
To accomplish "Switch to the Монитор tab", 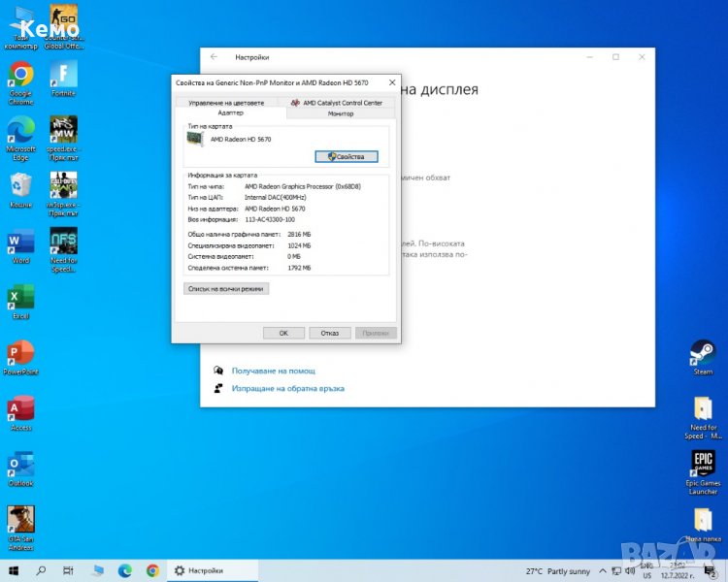I will [x=341, y=113].
